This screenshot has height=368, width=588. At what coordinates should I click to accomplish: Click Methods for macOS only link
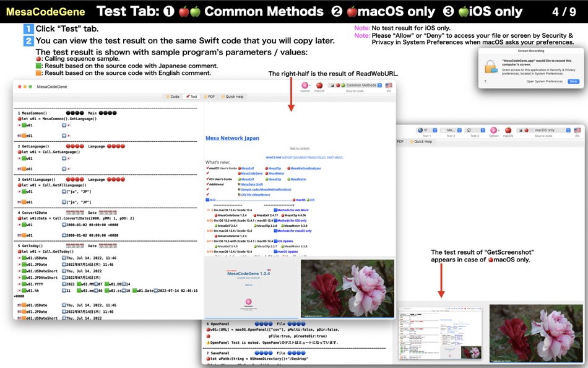[295, 230]
